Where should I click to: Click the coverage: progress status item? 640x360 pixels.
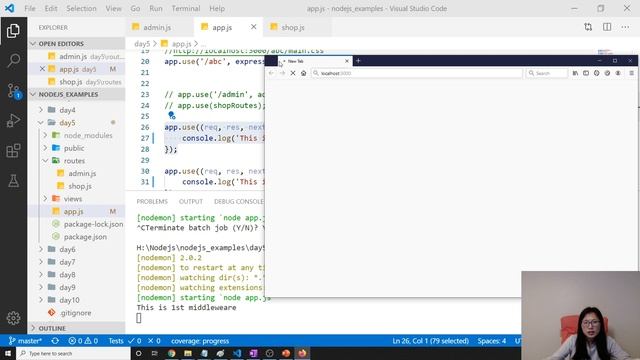pyautogui.click(x=200, y=341)
